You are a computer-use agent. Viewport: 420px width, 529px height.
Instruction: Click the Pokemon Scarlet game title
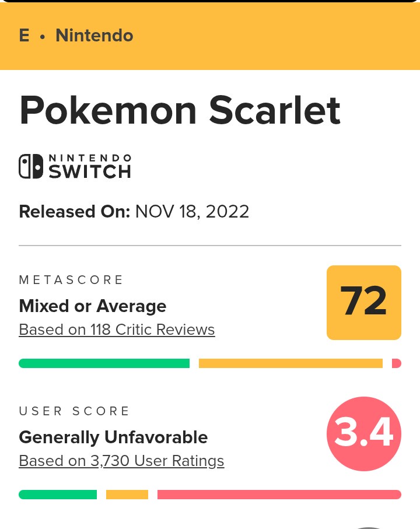(180, 110)
